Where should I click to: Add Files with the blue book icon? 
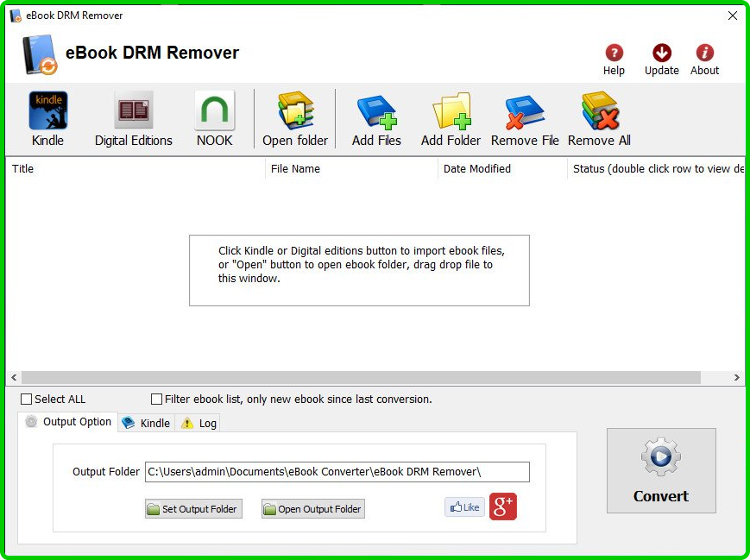[x=376, y=118]
